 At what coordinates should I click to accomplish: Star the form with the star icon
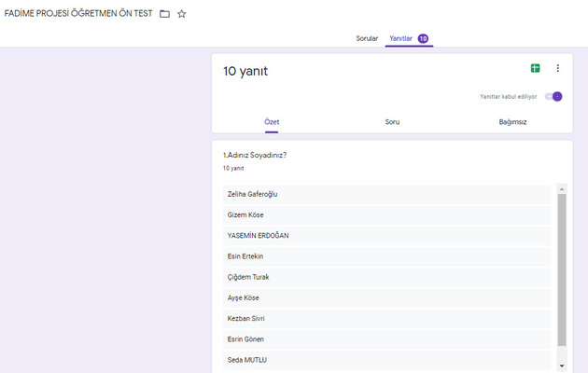pos(182,14)
